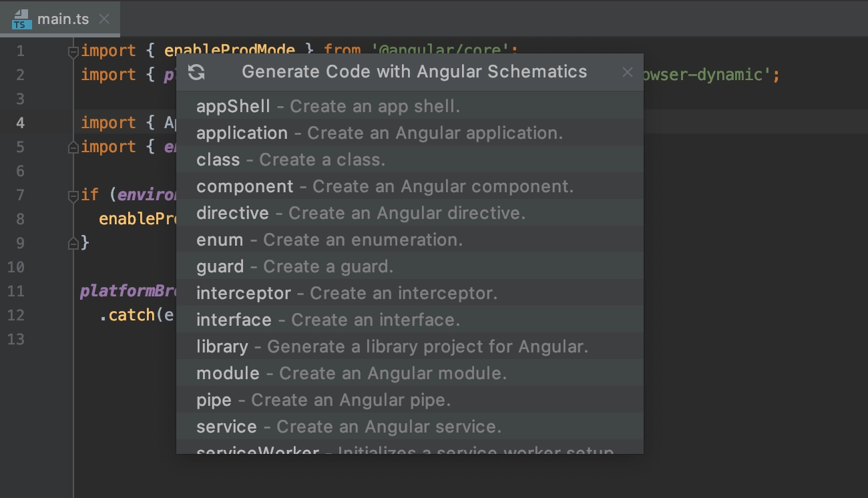Click the fold end marker on line 9

tap(73, 244)
